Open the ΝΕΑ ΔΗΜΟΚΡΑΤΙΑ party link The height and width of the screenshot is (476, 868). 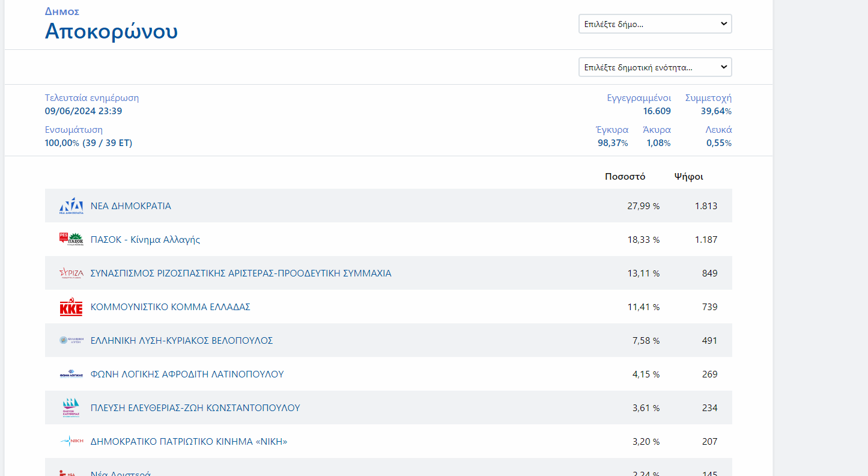click(130, 206)
